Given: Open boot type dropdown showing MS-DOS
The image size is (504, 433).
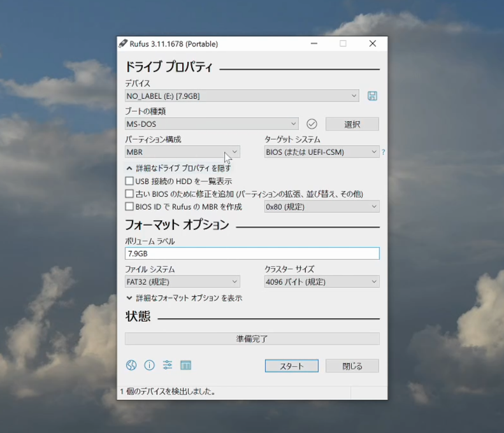Looking at the screenshot, I should click(212, 124).
